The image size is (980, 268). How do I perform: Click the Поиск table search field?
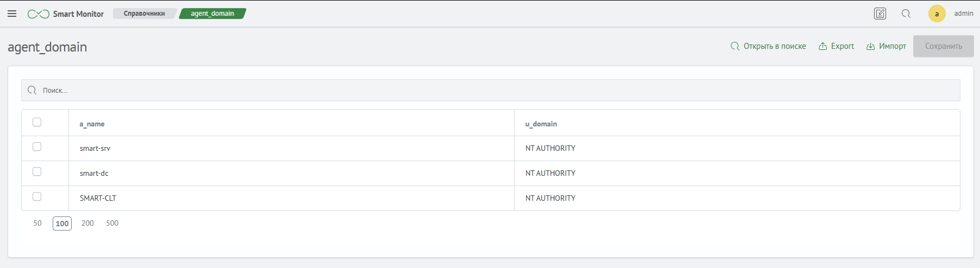[491, 90]
